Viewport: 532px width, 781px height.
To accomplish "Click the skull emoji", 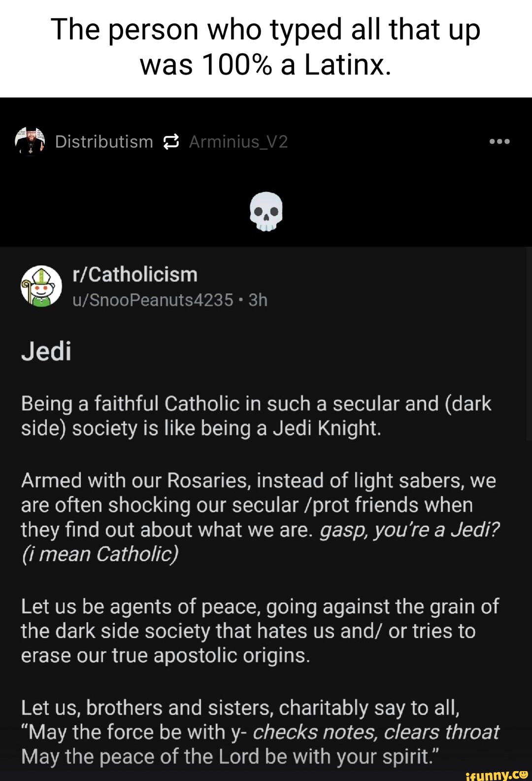I will pyautogui.click(x=266, y=212).
